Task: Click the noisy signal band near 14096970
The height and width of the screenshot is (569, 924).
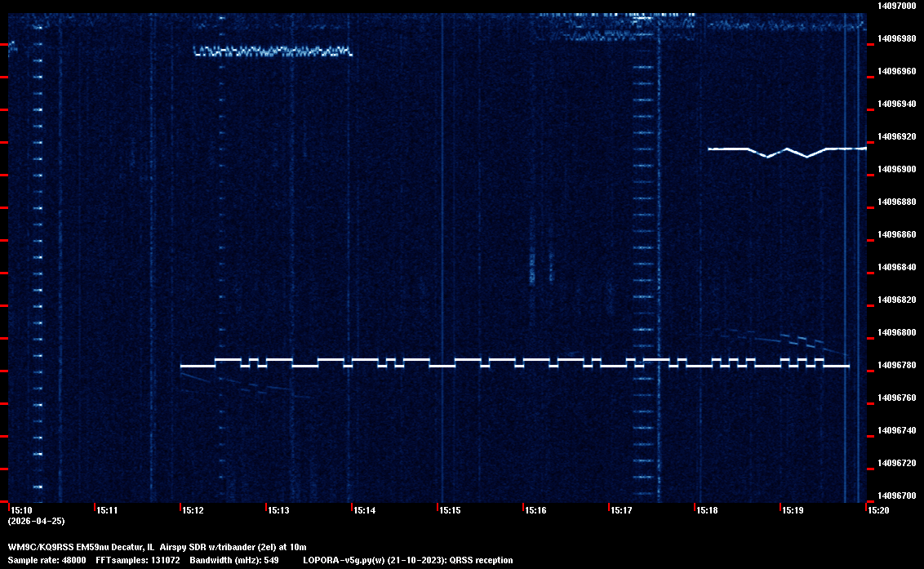Action: point(272,51)
